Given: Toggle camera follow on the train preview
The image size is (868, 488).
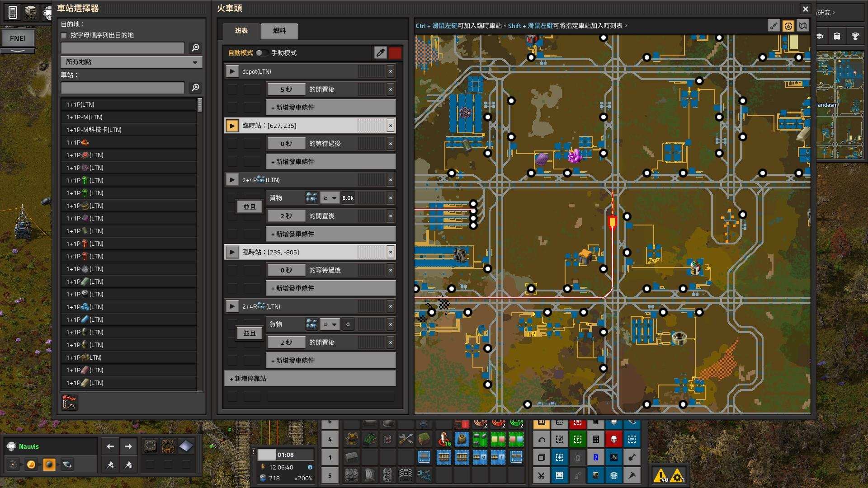Looking at the screenshot, I should pos(789,26).
